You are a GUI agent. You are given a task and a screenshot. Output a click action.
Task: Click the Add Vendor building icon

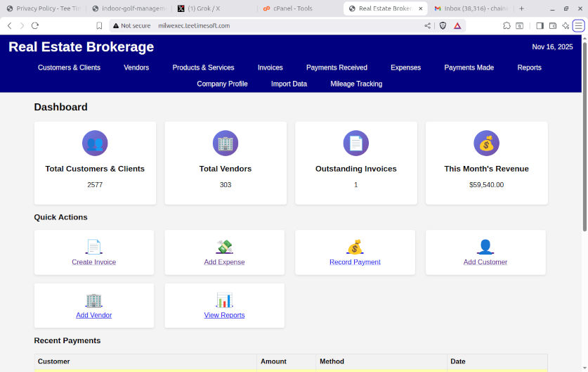click(93, 300)
